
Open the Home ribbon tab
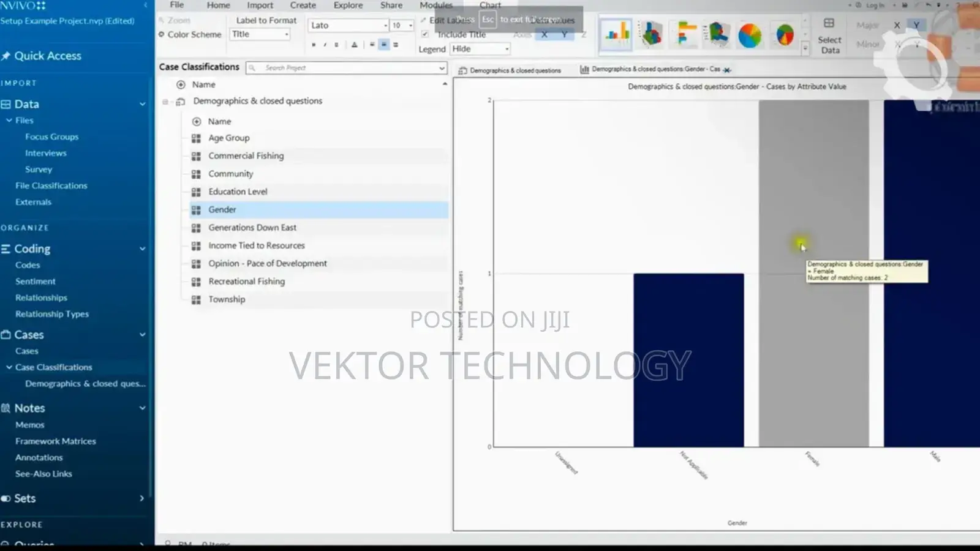[218, 5]
